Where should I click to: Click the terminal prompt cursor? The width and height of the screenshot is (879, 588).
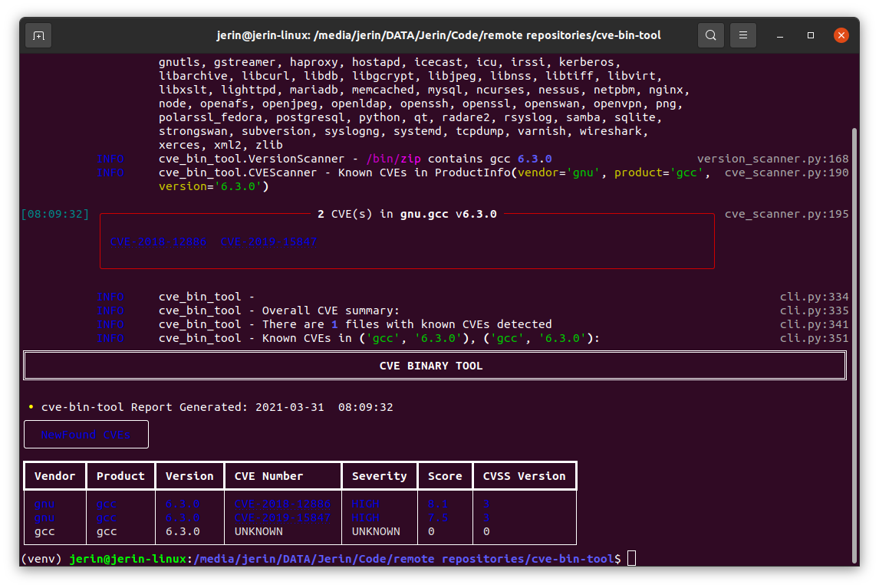coord(630,558)
